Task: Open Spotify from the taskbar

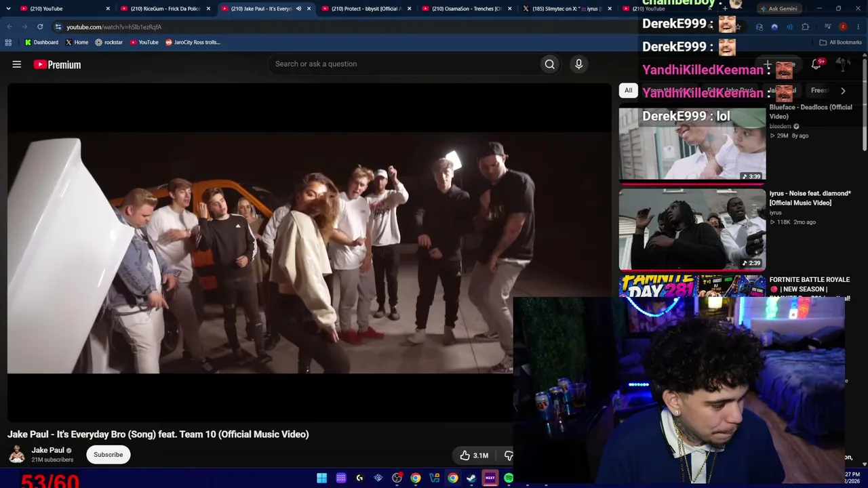Action: 509,478
